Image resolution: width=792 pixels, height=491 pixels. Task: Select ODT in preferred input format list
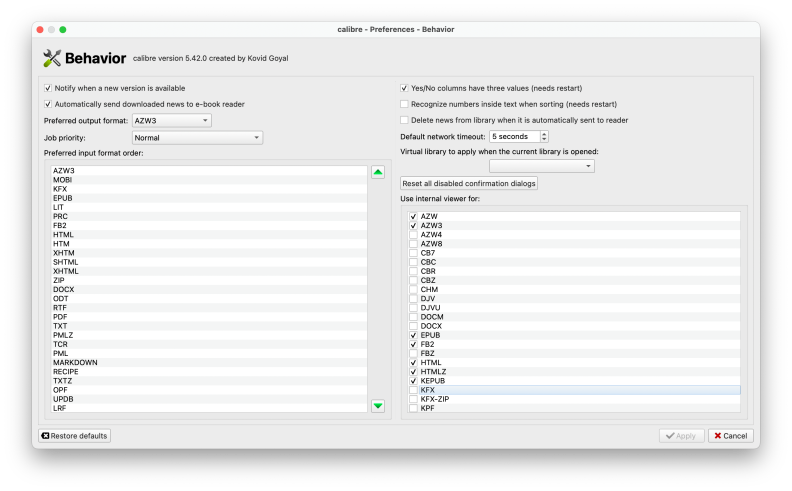209,299
